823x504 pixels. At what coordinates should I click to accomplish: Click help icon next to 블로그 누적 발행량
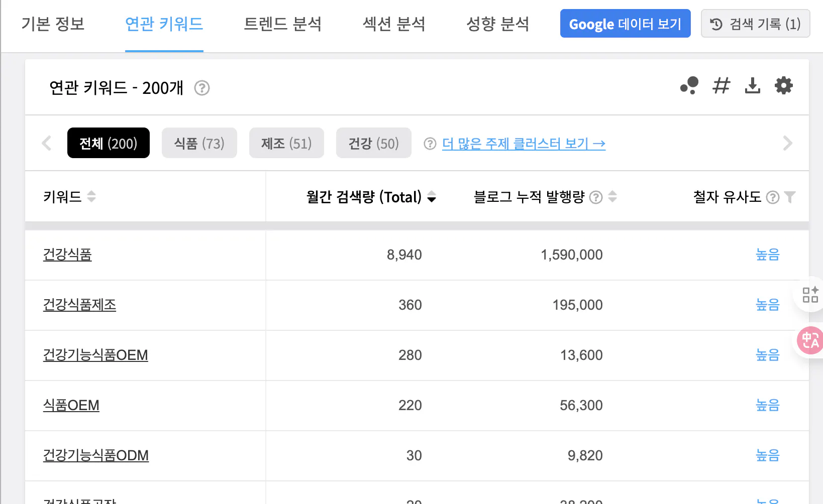tap(596, 197)
